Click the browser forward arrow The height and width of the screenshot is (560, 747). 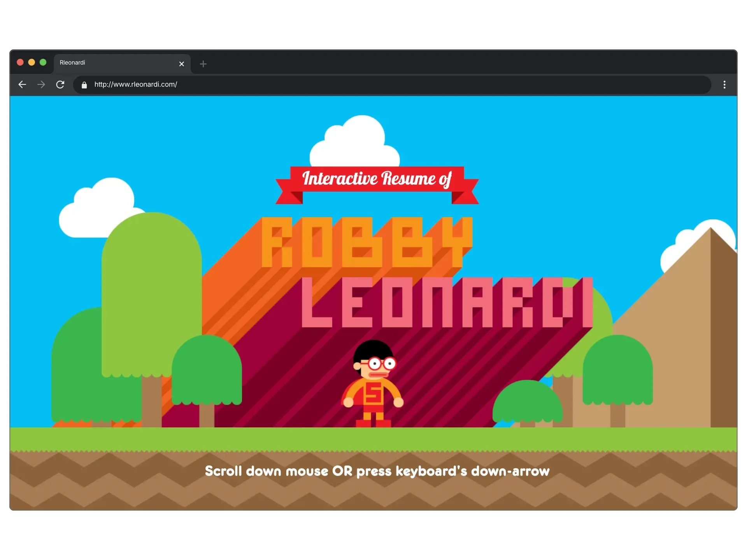[x=41, y=84]
